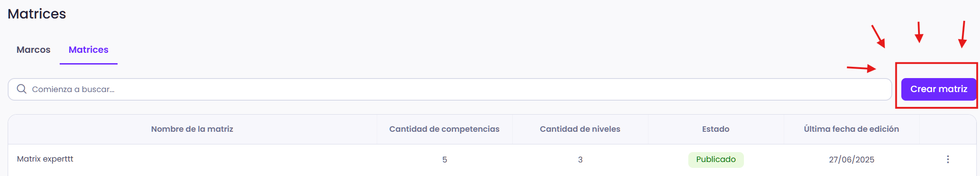Image resolution: width=980 pixels, height=176 pixels.
Task: Click the Cantidad de competencias header
Action: pyautogui.click(x=444, y=129)
